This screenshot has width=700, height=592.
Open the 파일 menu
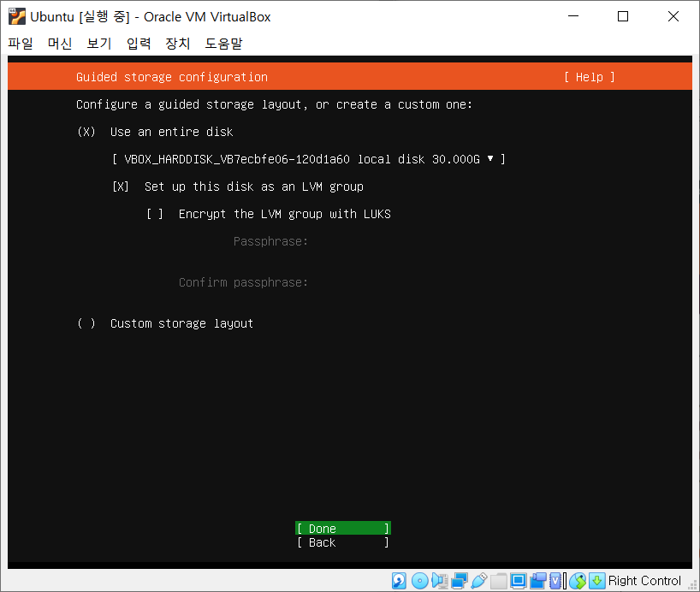pyautogui.click(x=21, y=44)
